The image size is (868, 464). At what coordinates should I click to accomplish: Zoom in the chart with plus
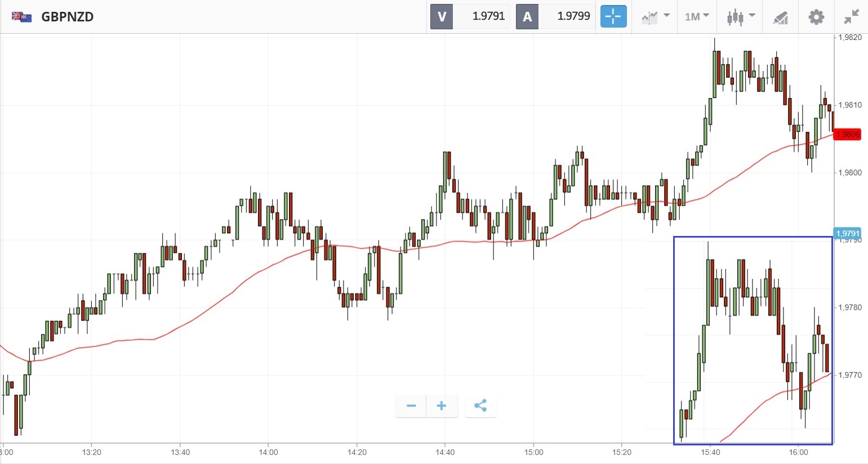[442, 405]
